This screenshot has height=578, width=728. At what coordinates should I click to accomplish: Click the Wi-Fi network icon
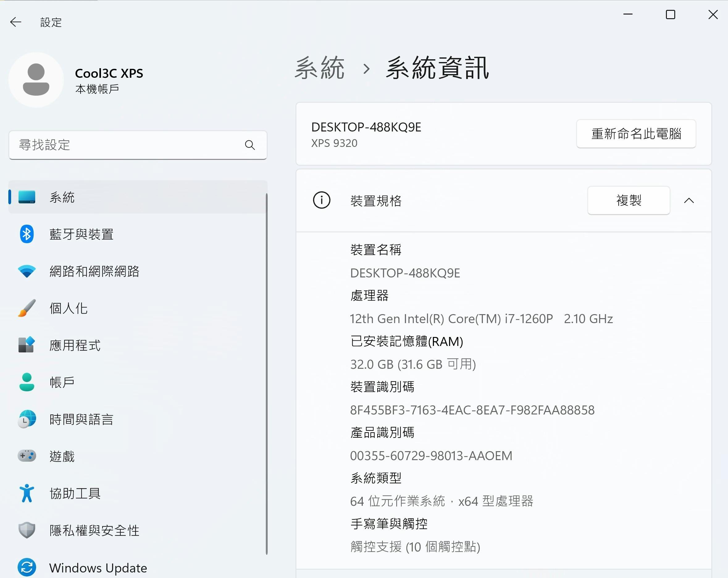(27, 271)
